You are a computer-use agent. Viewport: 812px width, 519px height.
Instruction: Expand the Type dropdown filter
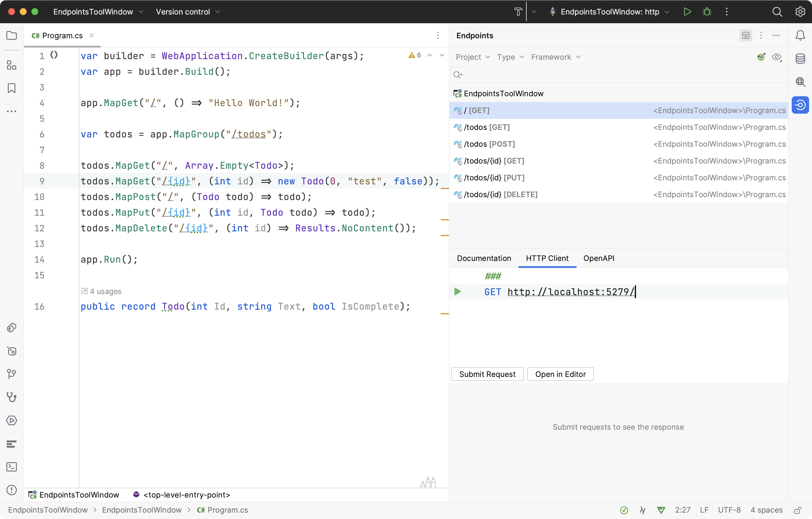tap(509, 57)
